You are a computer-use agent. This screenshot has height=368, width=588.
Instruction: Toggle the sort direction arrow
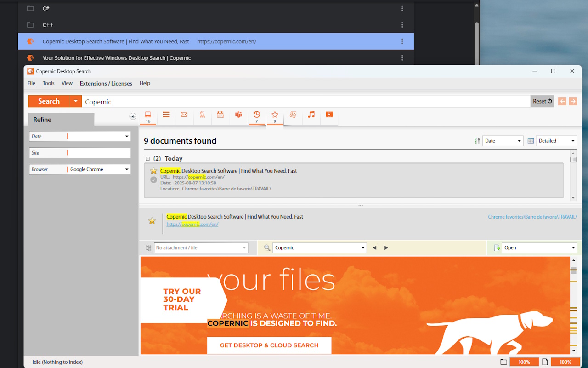477,140
